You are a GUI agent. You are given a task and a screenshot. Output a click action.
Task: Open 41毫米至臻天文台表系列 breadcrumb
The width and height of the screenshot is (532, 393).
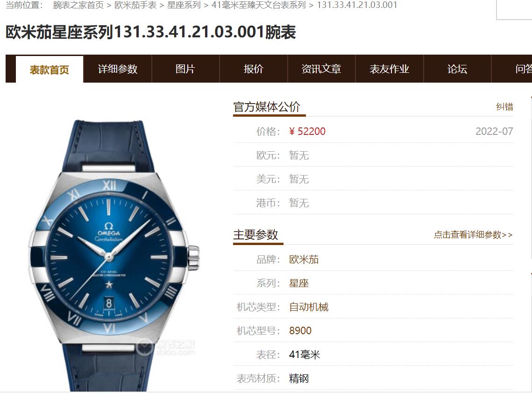[x=259, y=5]
